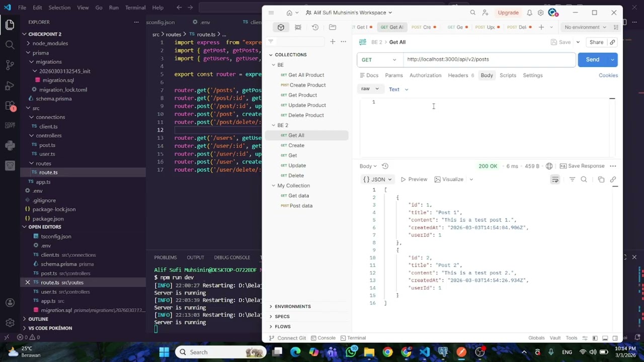Toggle Postman sidebar layout icon in footer

(x=595, y=338)
